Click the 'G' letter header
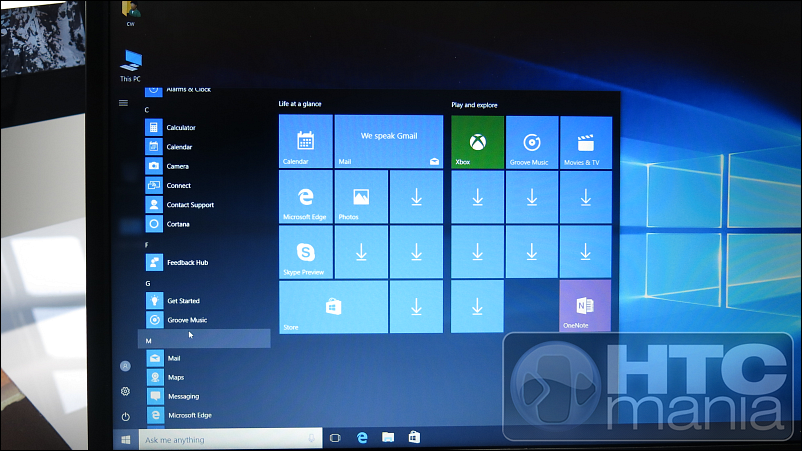 (148, 283)
